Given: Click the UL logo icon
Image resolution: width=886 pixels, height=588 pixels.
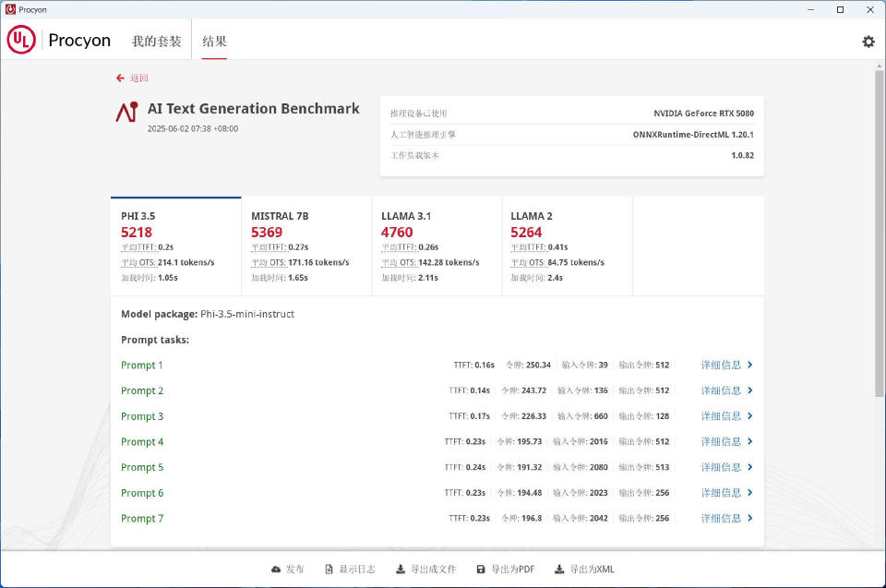Looking at the screenshot, I should [x=21, y=40].
